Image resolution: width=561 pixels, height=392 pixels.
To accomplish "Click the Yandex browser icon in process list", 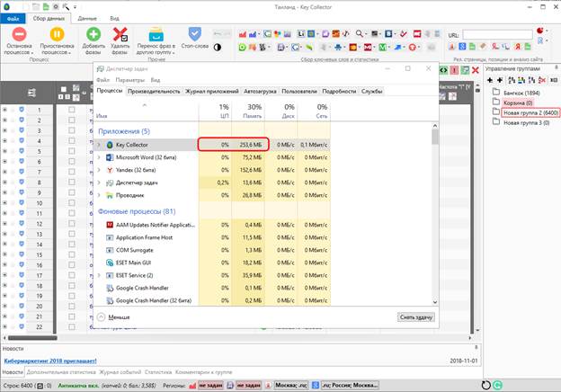I will coord(110,170).
